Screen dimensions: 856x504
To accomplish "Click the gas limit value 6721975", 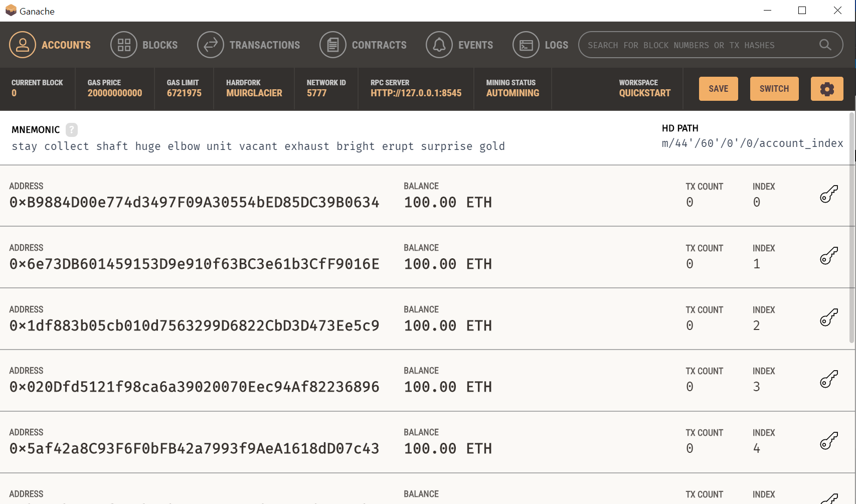I will point(184,93).
